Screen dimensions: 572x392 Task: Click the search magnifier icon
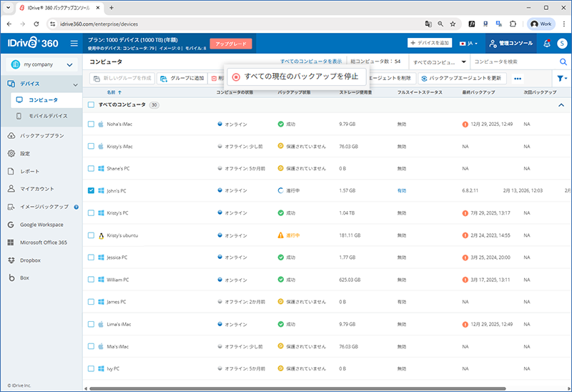pyautogui.click(x=562, y=62)
